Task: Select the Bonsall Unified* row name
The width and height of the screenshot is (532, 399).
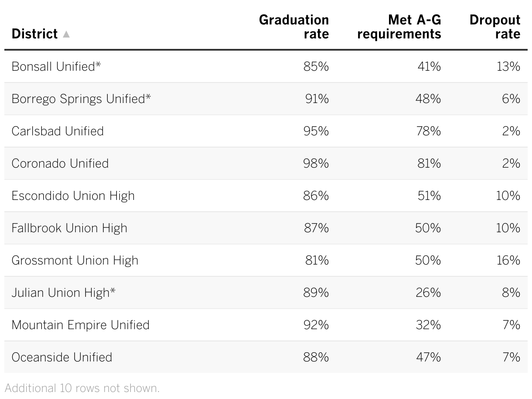Action: pos(56,66)
